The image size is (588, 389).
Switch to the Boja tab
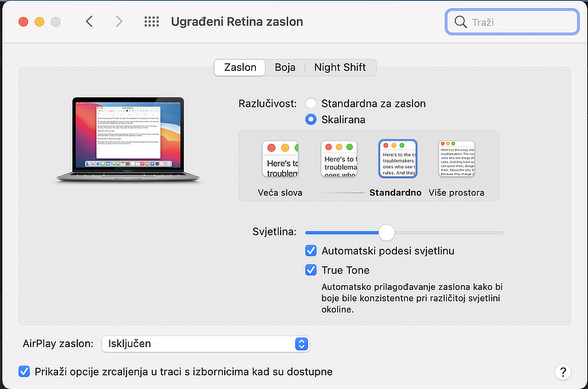point(285,68)
